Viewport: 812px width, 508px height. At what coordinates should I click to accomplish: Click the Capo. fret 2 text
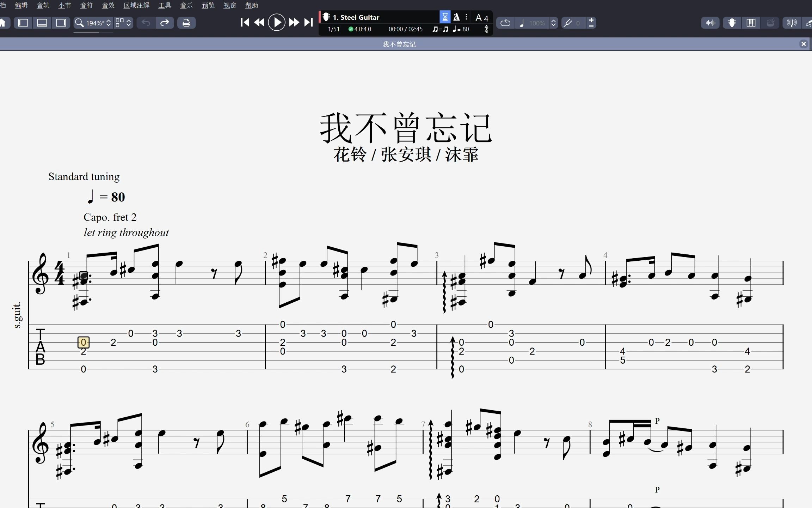click(x=110, y=217)
